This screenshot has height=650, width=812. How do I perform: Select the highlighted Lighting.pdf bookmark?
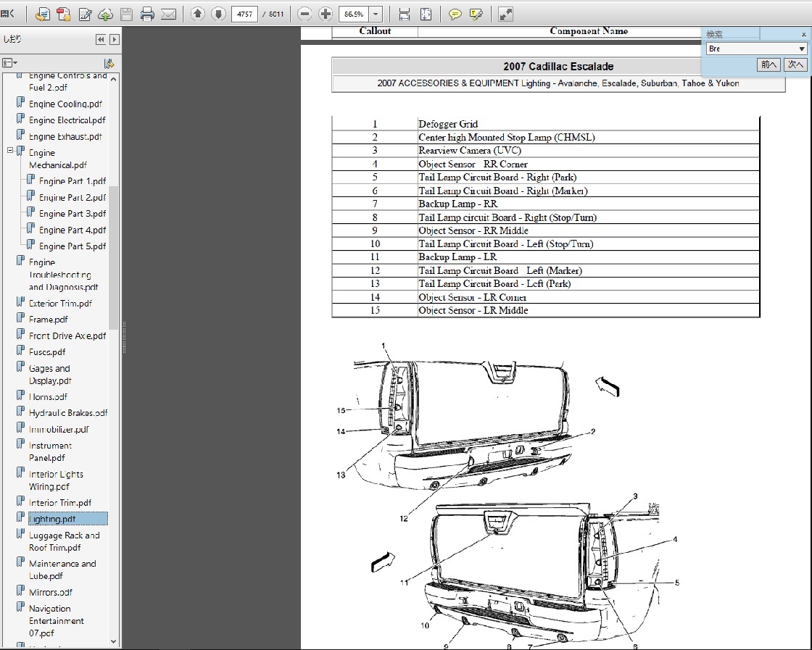tap(68, 519)
